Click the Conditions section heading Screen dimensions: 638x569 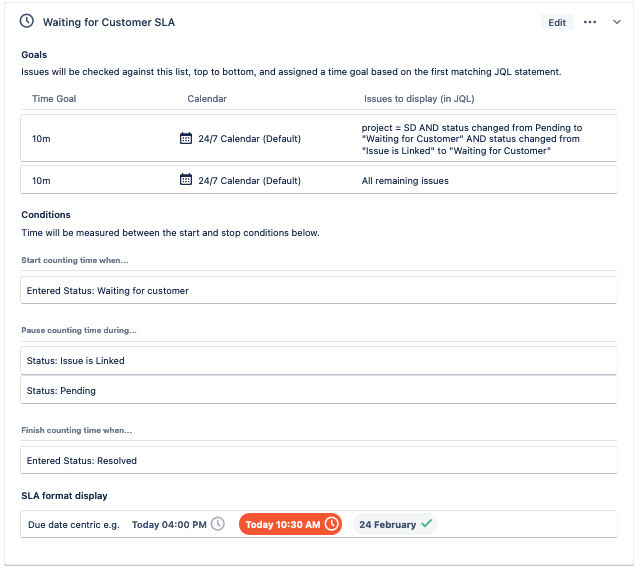[46, 214]
